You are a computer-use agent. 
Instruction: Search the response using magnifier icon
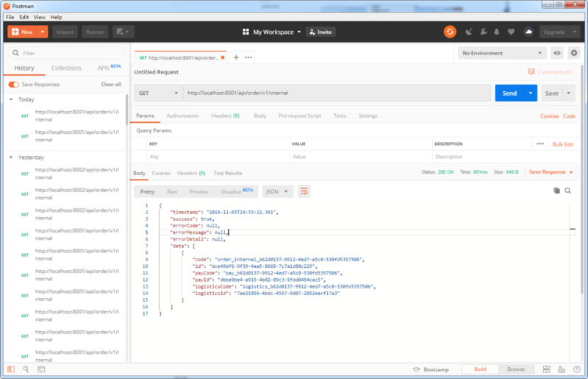[568, 191]
